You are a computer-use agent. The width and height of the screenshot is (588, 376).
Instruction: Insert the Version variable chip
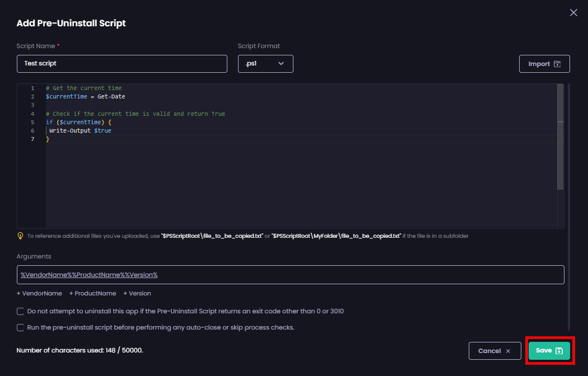click(137, 293)
